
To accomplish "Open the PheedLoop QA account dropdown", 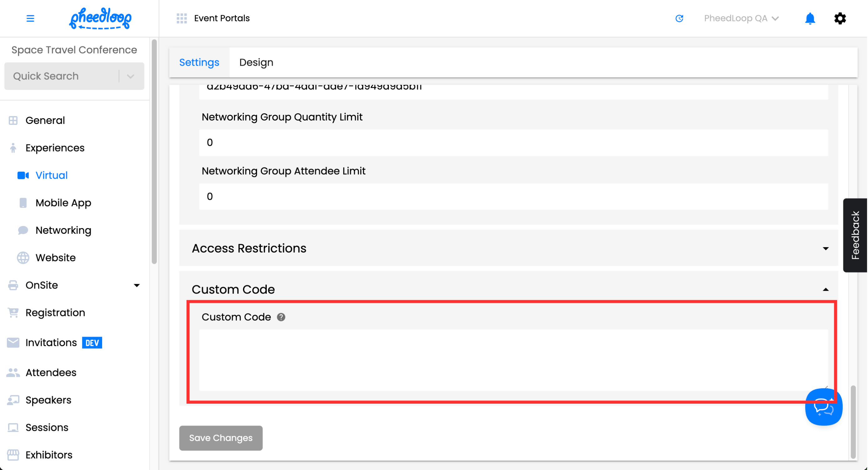I will [741, 18].
